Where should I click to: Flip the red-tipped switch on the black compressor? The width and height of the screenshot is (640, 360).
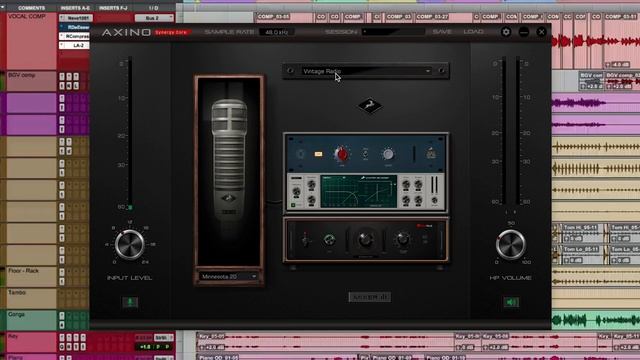(305, 240)
